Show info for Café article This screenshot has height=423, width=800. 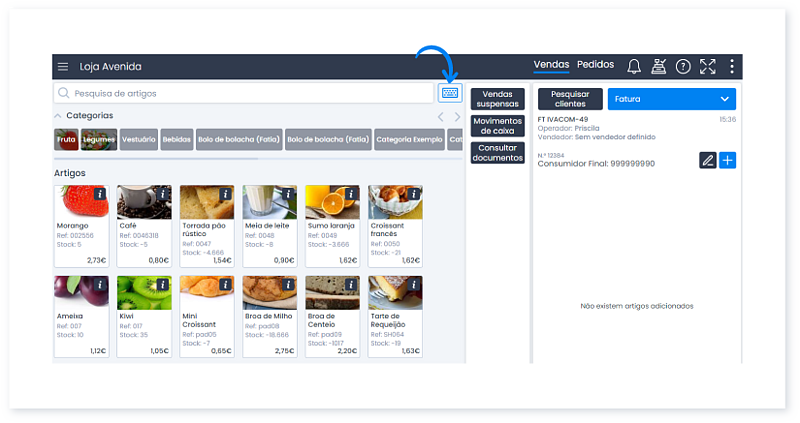pos(163,194)
